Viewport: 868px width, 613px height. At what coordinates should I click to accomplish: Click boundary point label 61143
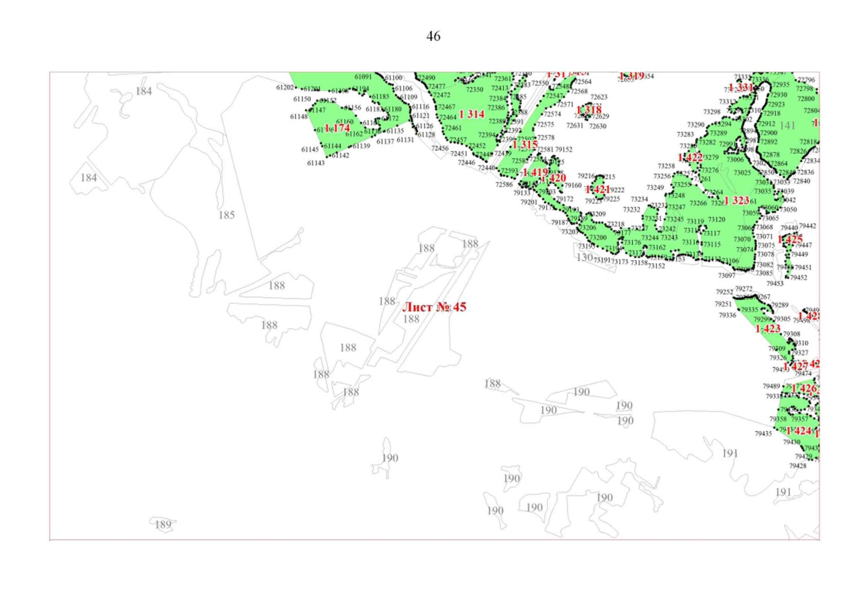(x=316, y=163)
